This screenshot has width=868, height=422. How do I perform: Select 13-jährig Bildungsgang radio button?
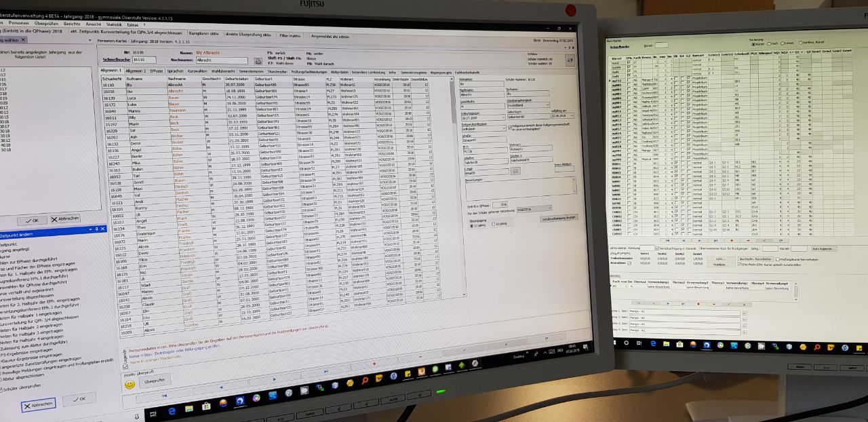click(x=494, y=224)
